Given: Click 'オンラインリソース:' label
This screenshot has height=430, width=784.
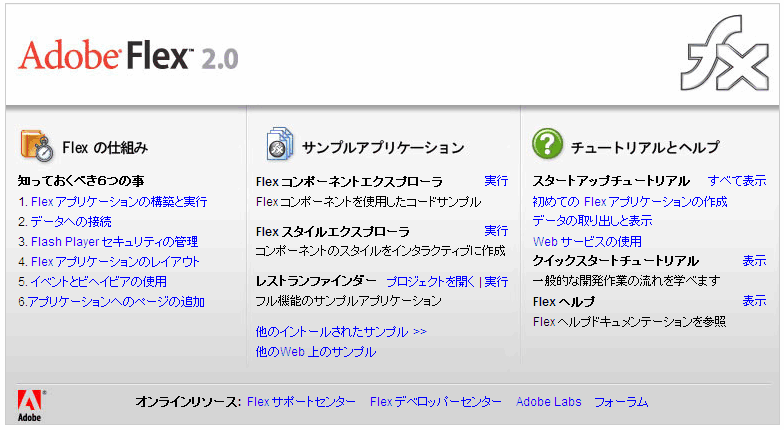Looking at the screenshot, I should tap(188, 402).
